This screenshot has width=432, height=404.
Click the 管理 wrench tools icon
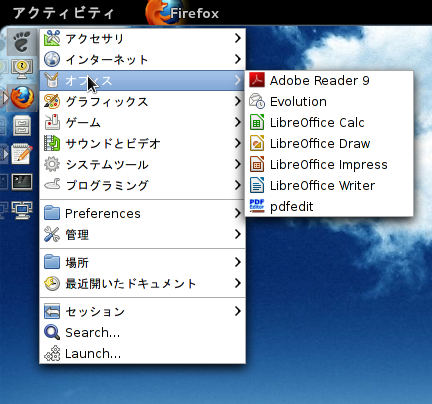click(x=52, y=234)
